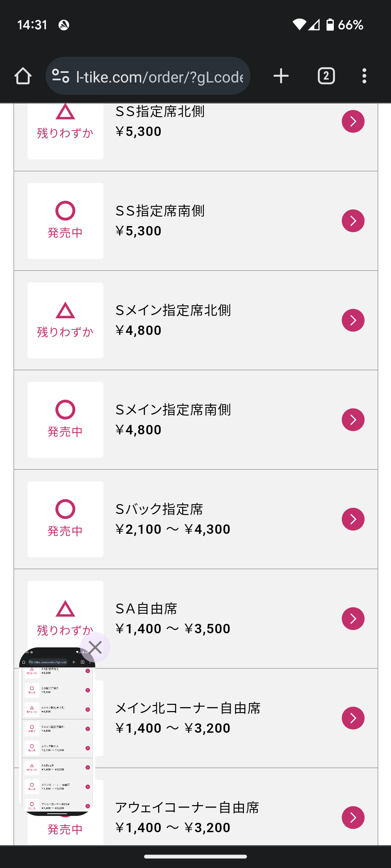Tap arrow for SS指定席北側 ¥5,300
This screenshot has height=868, width=391.
pos(353,122)
